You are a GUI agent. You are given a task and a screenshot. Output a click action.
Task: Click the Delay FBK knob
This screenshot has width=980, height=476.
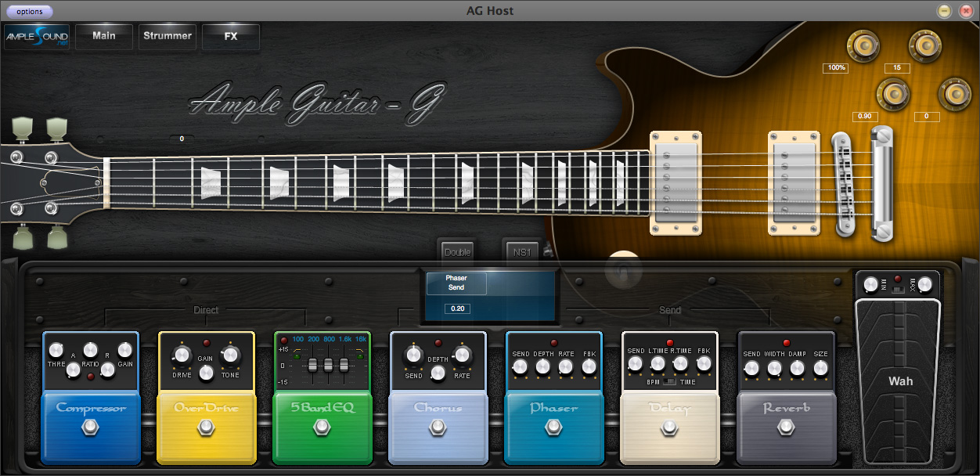[x=704, y=364]
